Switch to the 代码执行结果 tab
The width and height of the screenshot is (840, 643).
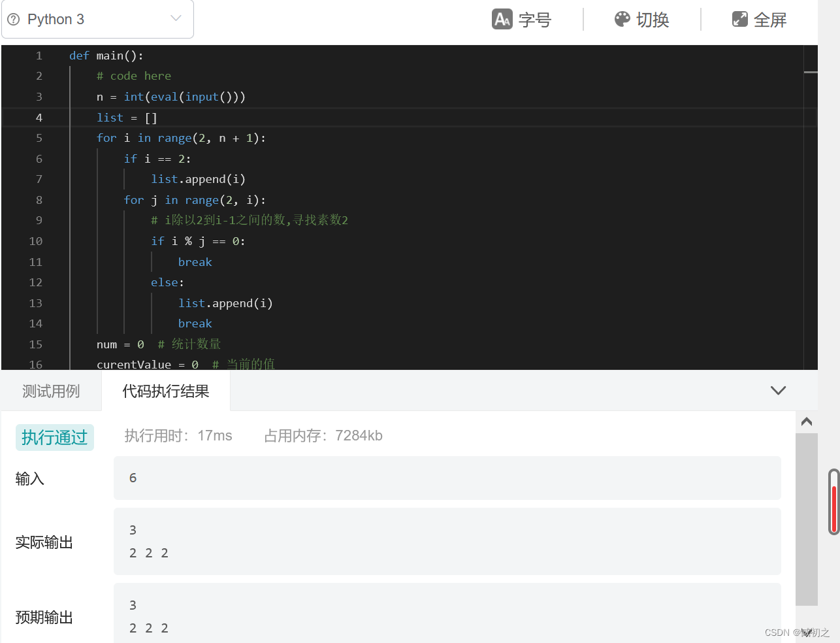[166, 391]
